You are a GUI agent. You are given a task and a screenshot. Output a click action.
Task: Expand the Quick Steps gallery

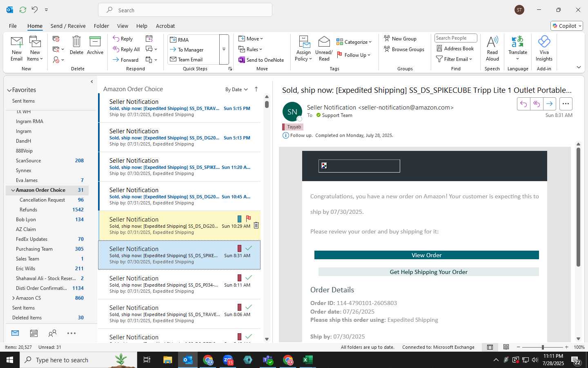click(224, 49)
